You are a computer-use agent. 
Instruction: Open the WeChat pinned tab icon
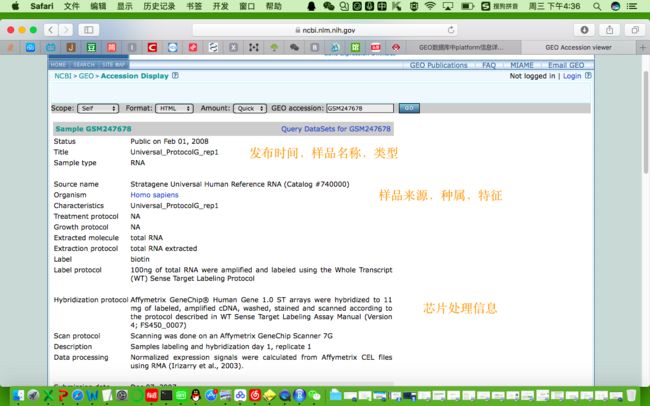294,47
